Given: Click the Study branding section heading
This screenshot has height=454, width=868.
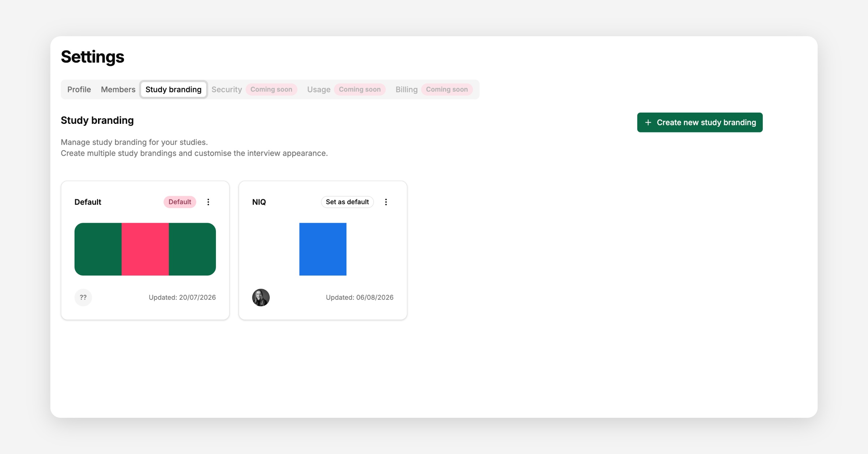Looking at the screenshot, I should coord(97,120).
